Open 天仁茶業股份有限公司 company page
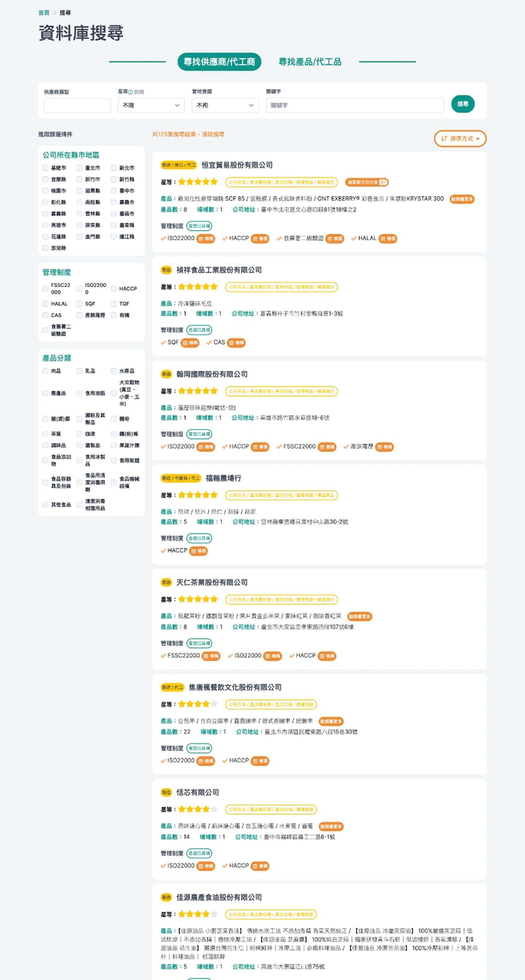This screenshot has height=980, width=525. coord(212,582)
